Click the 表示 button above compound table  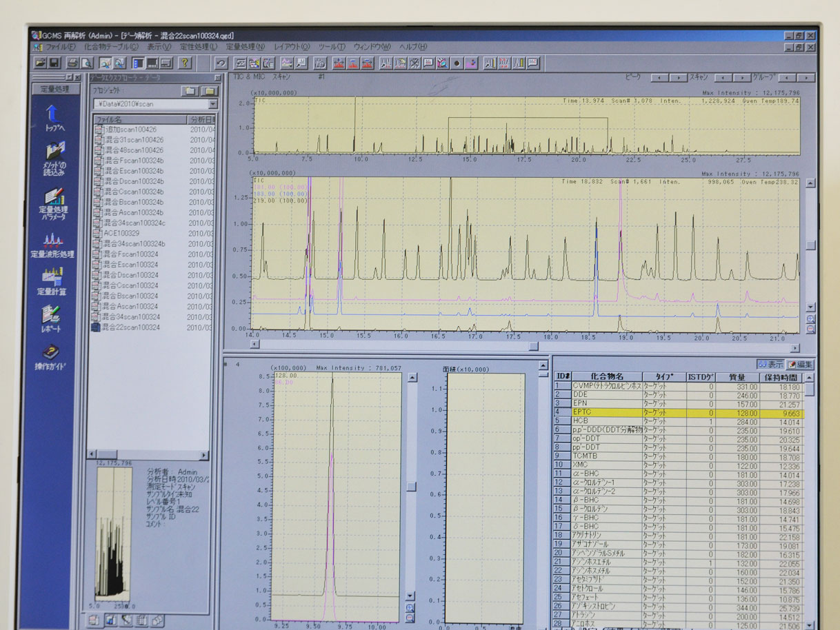click(x=770, y=365)
